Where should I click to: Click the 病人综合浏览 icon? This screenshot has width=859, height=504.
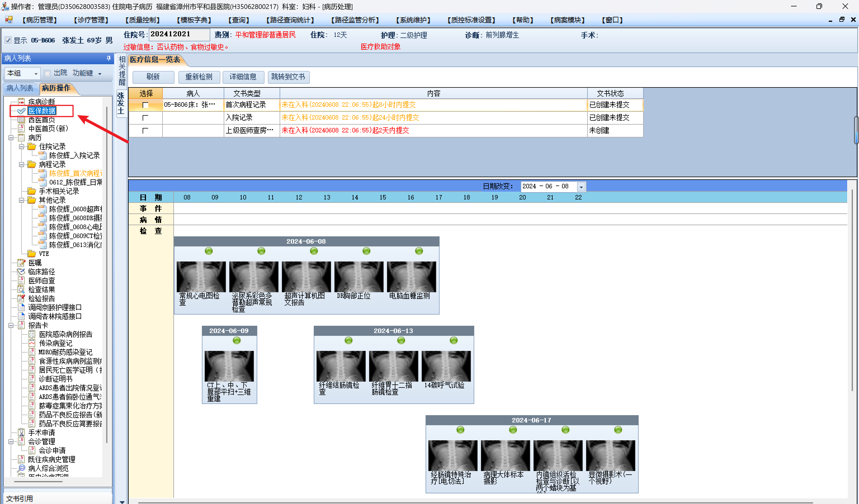(x=21, y=468)
